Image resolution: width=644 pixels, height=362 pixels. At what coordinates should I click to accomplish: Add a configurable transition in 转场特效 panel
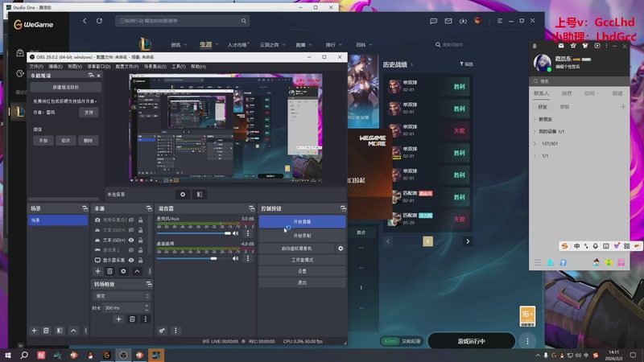point(118,319)
